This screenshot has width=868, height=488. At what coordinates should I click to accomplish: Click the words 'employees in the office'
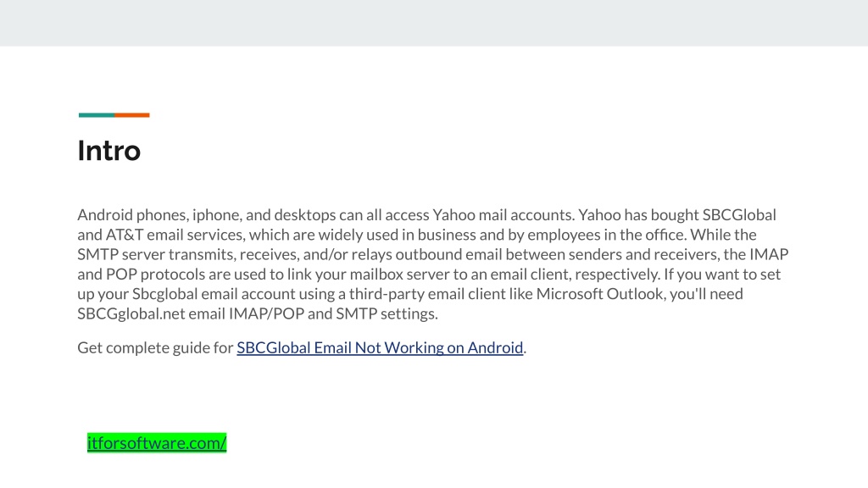[607, 235]
